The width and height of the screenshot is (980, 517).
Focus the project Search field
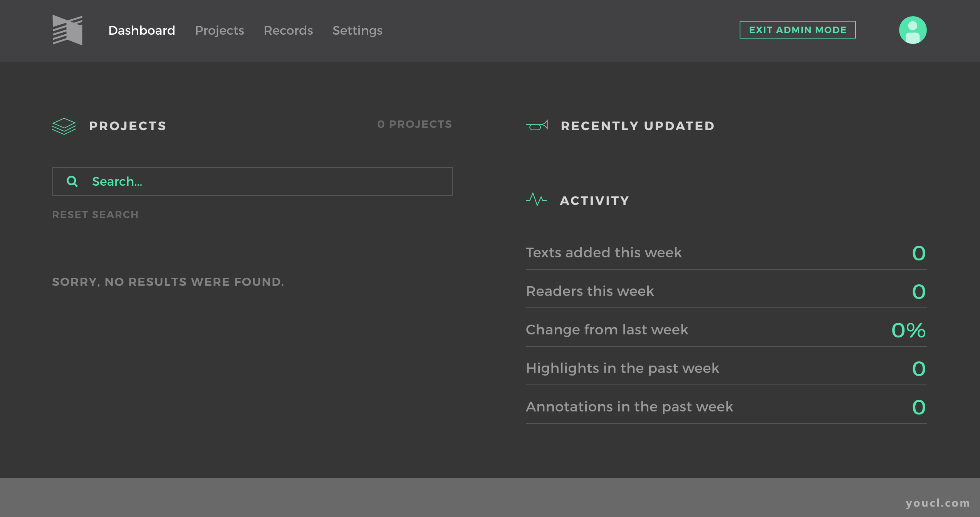253,181
